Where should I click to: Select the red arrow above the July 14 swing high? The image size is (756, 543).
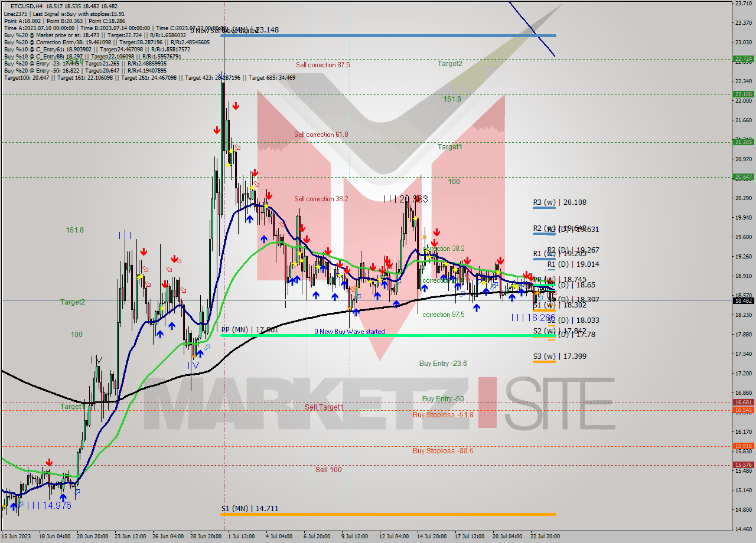[418, 199]
